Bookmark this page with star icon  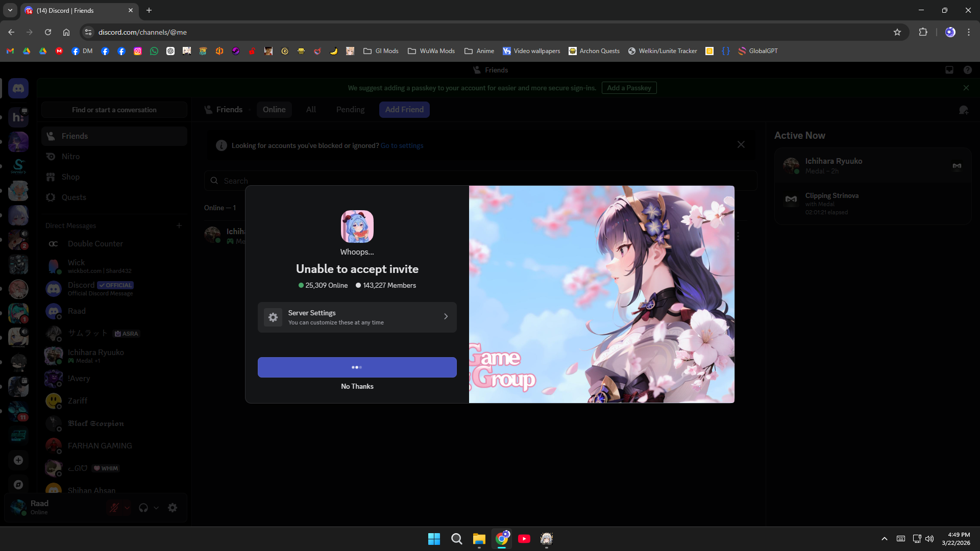[897, 32]
